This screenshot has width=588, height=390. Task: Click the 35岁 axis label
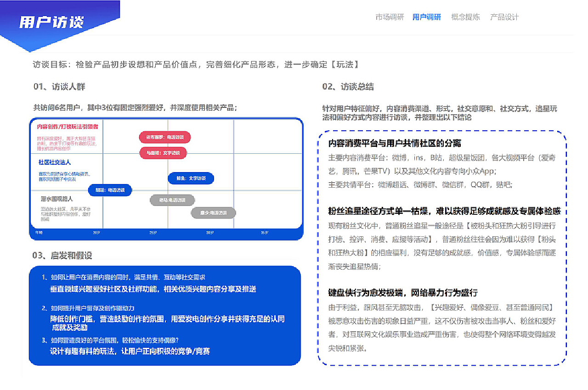265,233
